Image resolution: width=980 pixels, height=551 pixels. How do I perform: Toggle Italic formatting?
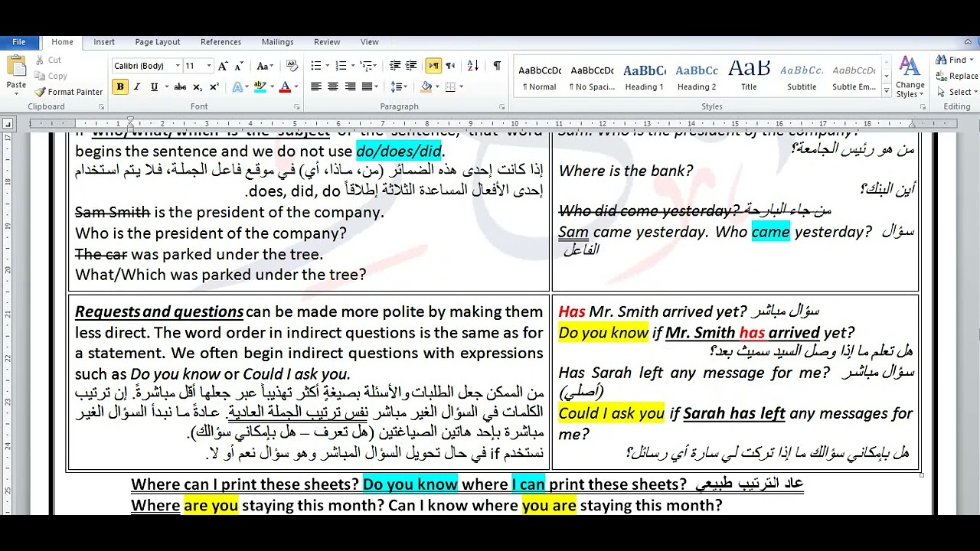coord(137,86)
